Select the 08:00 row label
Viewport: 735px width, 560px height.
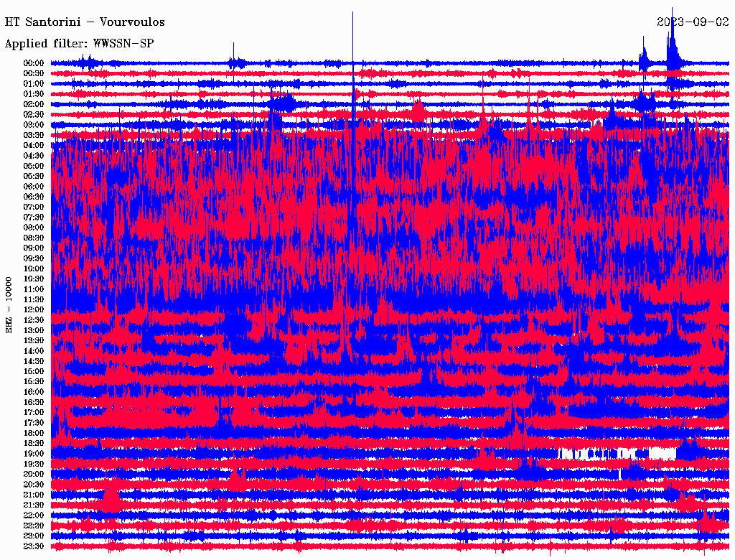[x=34, y=228]
